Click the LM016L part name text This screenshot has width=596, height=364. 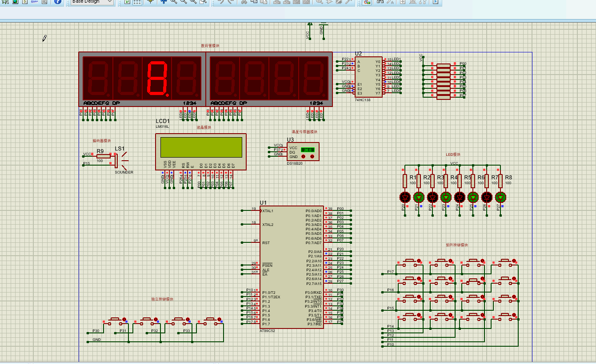[x=162, y=127]
